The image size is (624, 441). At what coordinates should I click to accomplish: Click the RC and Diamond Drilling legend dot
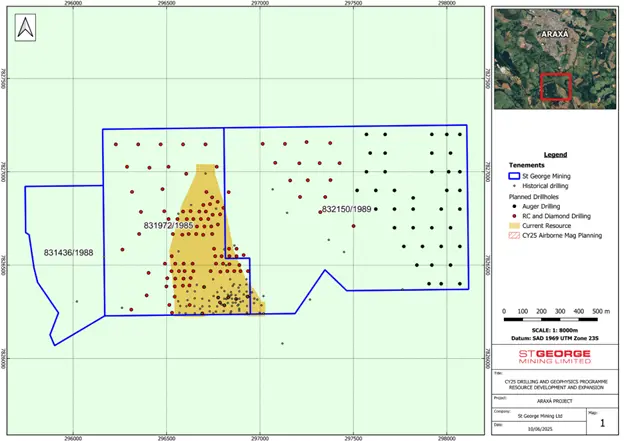point(514,216)
